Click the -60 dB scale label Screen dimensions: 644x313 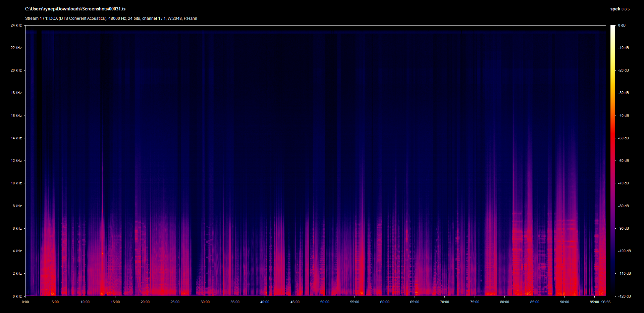tap(624, 161)
